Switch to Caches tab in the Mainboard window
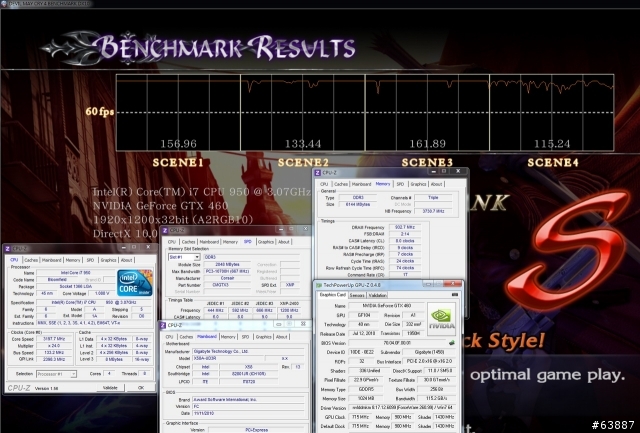The image size is (640, 433). pos(186,337)
